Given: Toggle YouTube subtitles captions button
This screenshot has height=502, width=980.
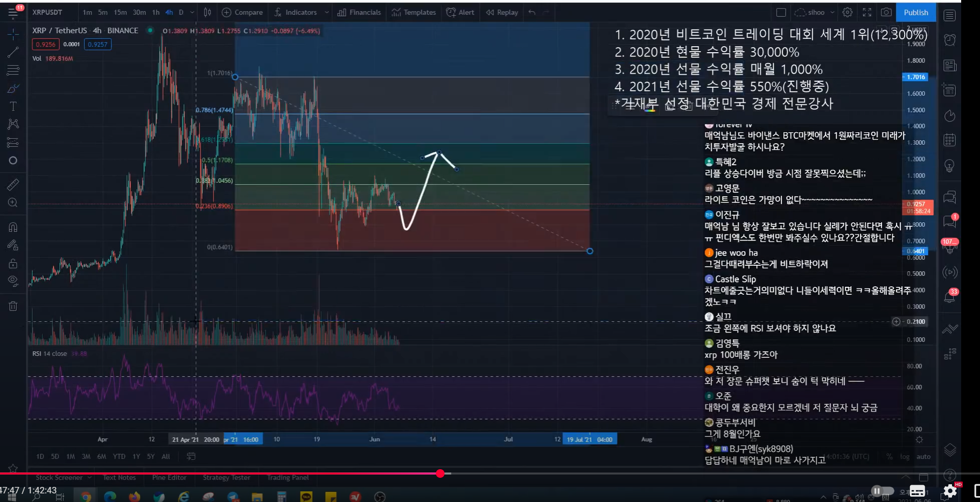Looking at the screenshot, I should coord(917,491).
